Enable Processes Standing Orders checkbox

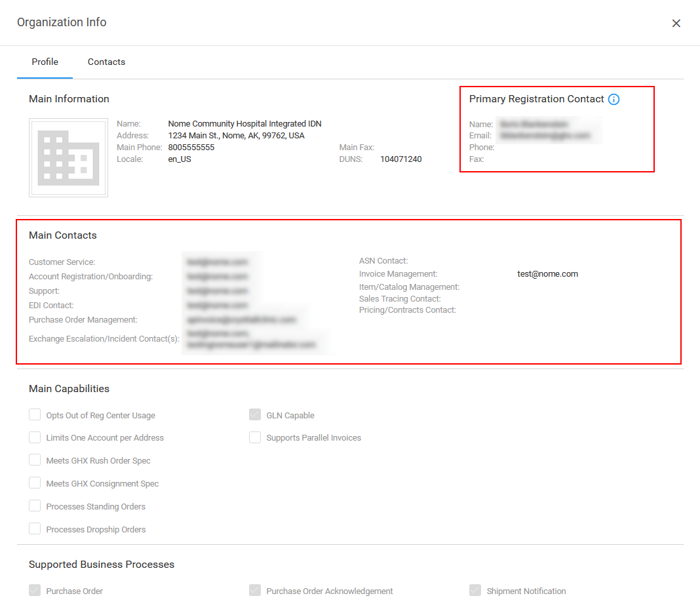click(35, 506)
